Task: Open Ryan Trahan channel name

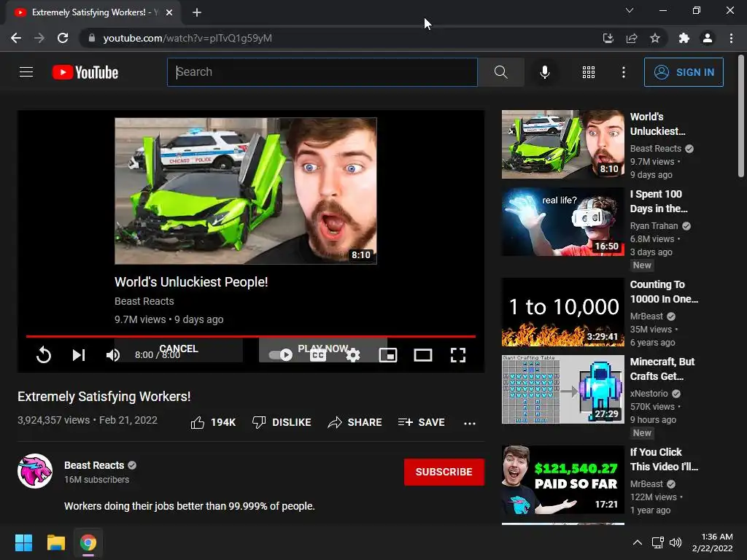Action: point(654,226)
